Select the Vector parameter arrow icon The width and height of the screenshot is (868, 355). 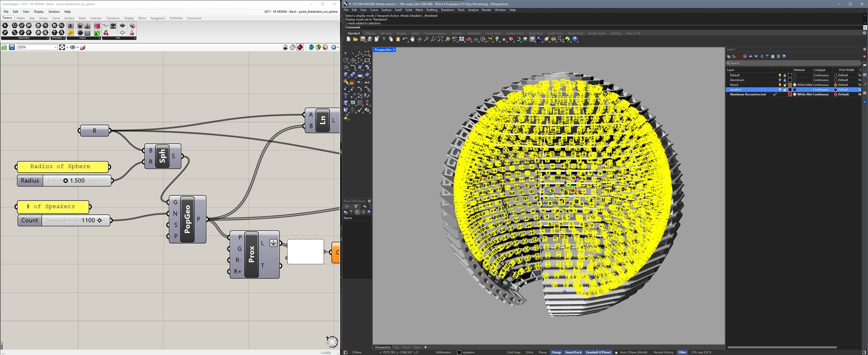5,32
